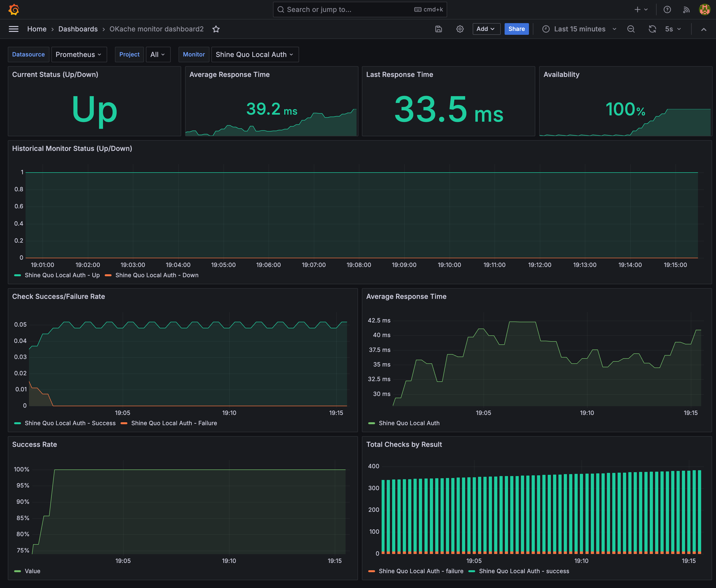Open the news RSS feed icon
This screenshot has width=716, height=588.
686,9
